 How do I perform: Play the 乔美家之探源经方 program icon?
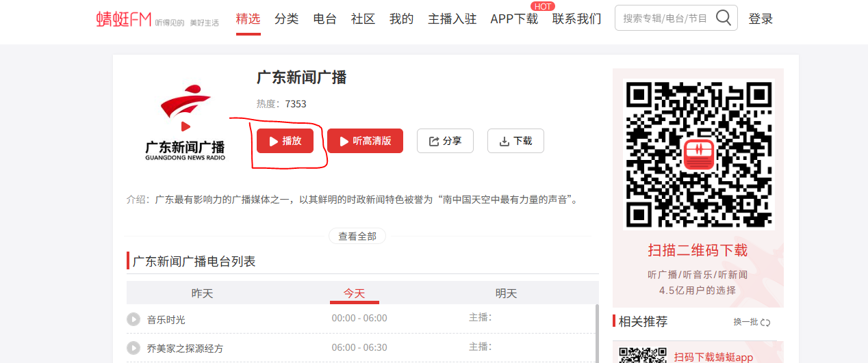pyautogui.click(x=133, y=348)
